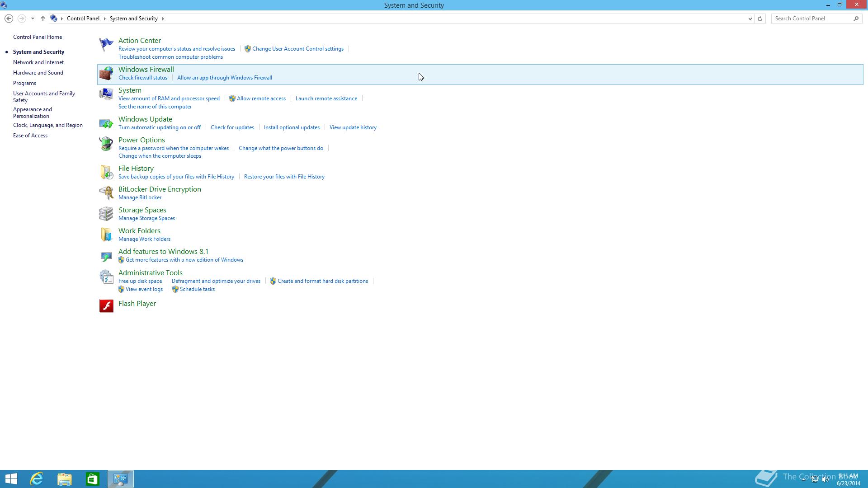Screen dimensions: 868x488
Task: Select Programs in sidebar
Action: (24, 83)
